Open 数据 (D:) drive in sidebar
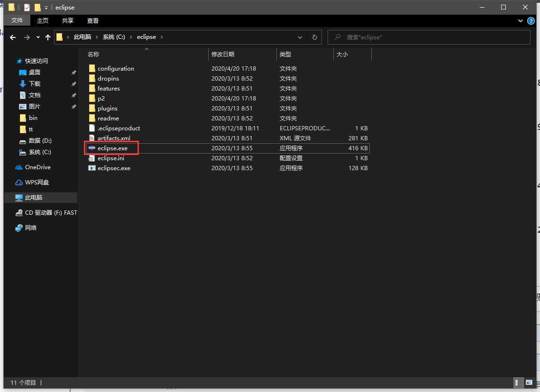This screenshot has width=540, height=392. [36, 140]
